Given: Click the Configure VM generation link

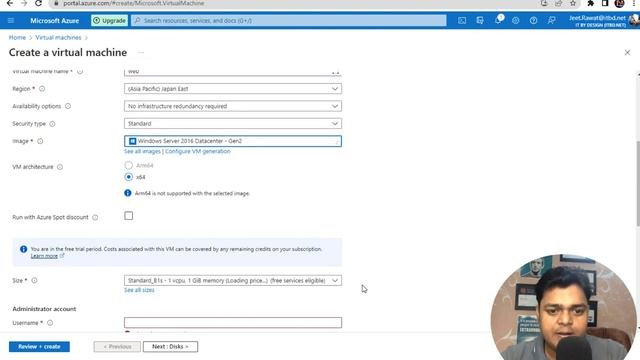Looking at the screenshot, I should point(198,151).
